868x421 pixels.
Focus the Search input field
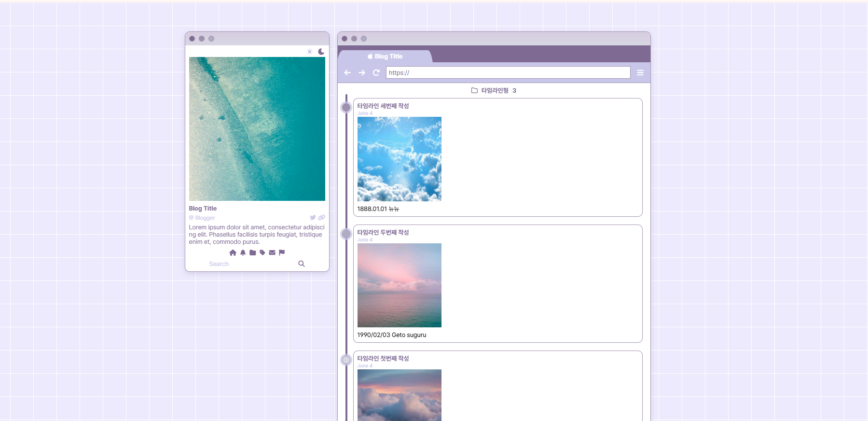click(x=251, y=264)
